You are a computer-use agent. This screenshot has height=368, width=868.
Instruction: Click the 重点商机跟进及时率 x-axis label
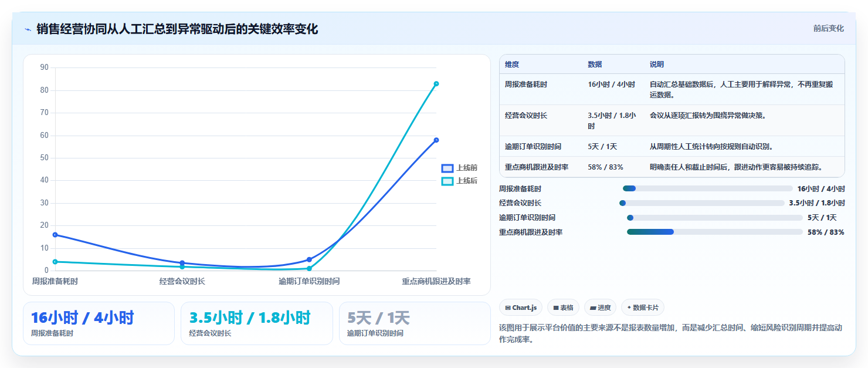coord(436,282)
